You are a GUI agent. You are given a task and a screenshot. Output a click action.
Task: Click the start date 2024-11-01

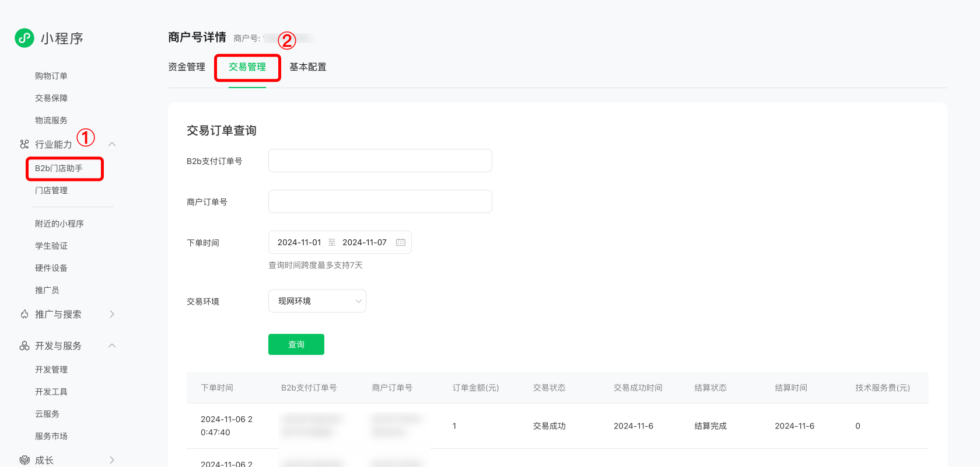[x=299, y=242]
